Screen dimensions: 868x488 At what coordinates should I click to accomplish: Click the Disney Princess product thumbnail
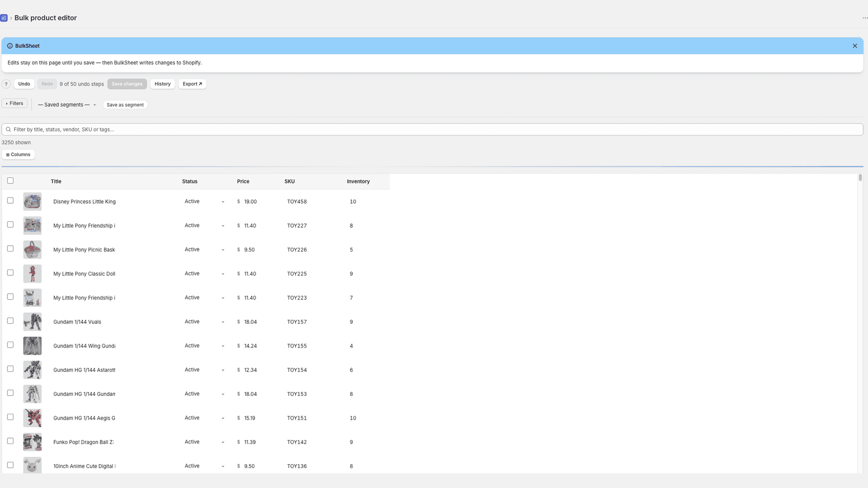(x=33, y=202)
